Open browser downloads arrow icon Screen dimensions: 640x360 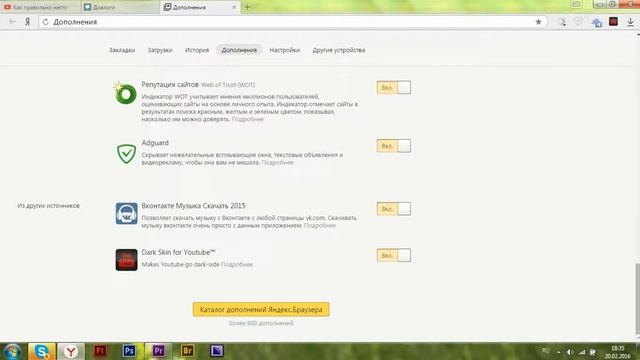[631, 22]
